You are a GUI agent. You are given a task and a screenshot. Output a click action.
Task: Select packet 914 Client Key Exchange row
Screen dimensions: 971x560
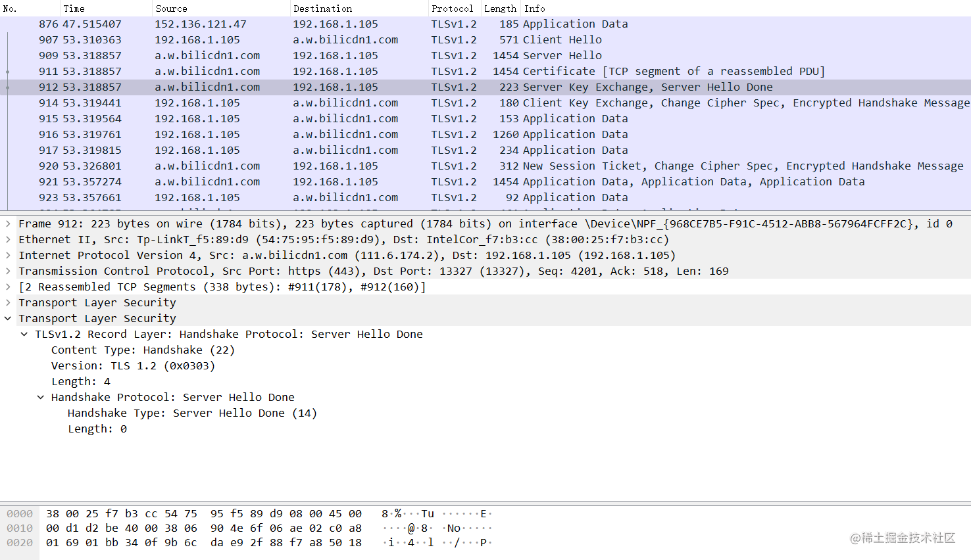tap(486, 103)
